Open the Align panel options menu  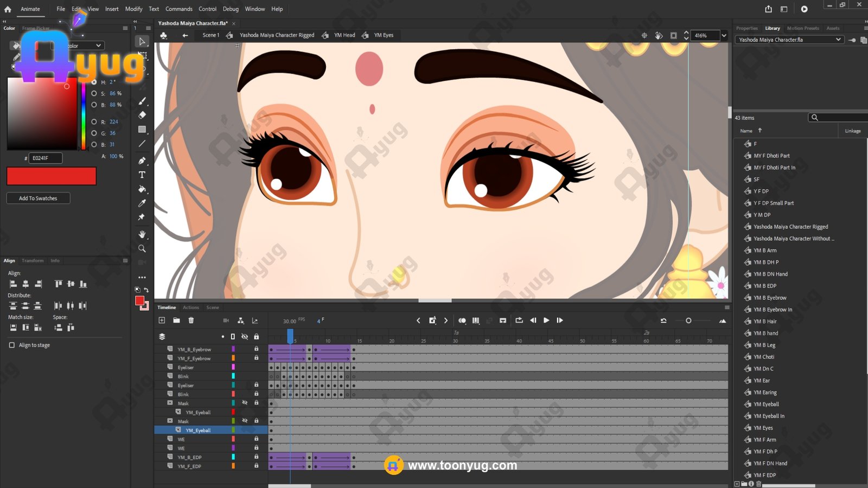point(125,260)
